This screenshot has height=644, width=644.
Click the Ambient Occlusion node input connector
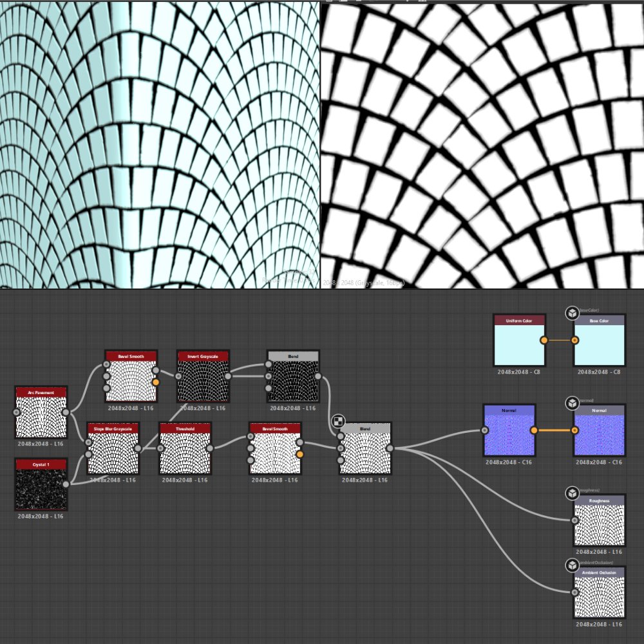click(574, 592)
